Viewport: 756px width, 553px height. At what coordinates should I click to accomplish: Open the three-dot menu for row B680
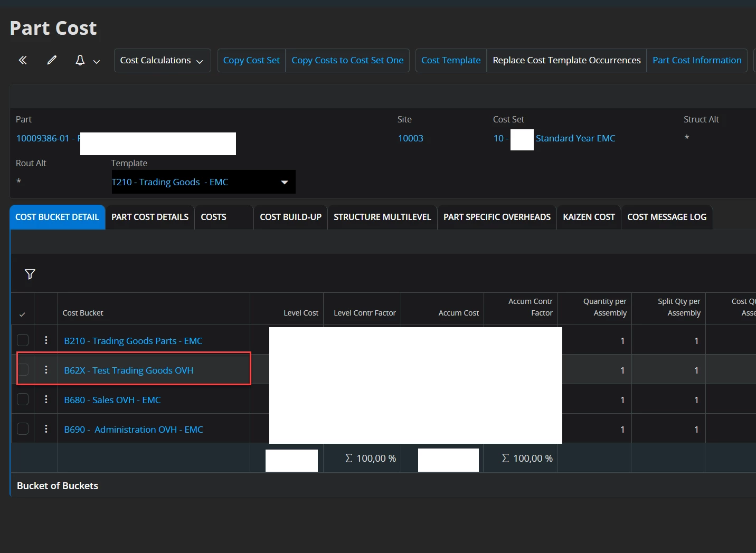(x=46, y=399)
